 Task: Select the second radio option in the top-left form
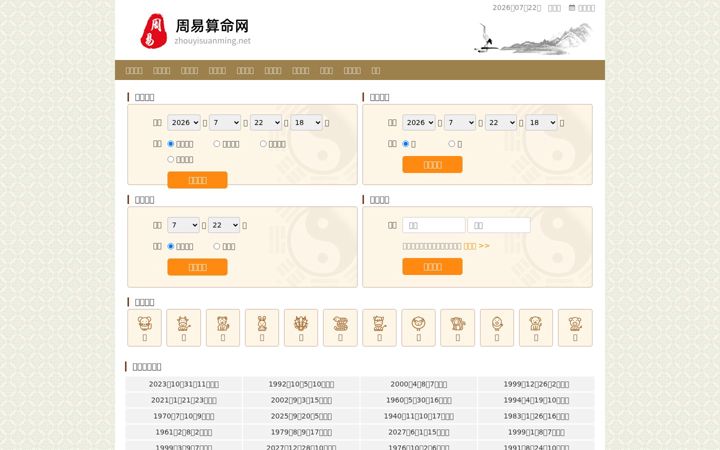pos(217,144)
